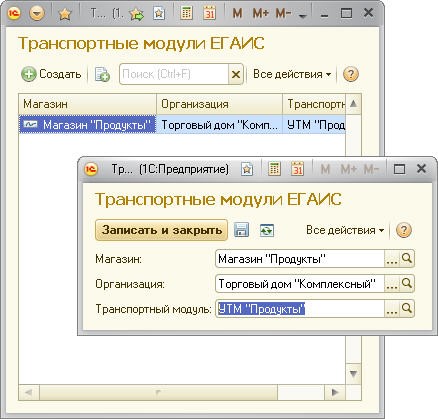The height and width of the screenshot is (419, 438).
Task: Click ellipsis select button for Организация field
Action: 392,284
